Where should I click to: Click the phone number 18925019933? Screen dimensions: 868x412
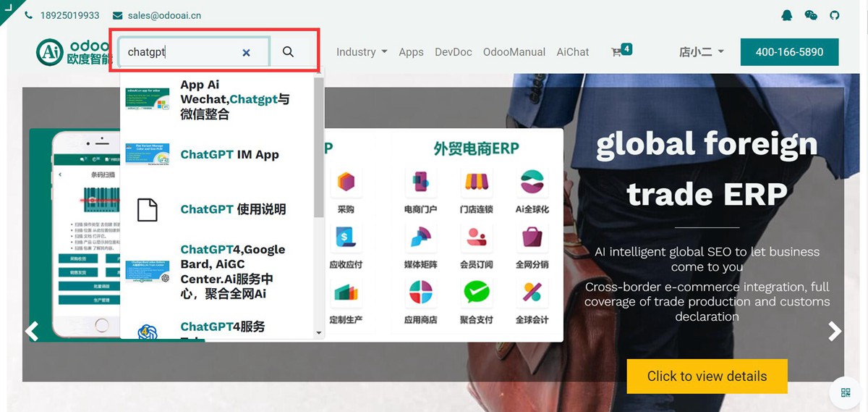point(70,15)
